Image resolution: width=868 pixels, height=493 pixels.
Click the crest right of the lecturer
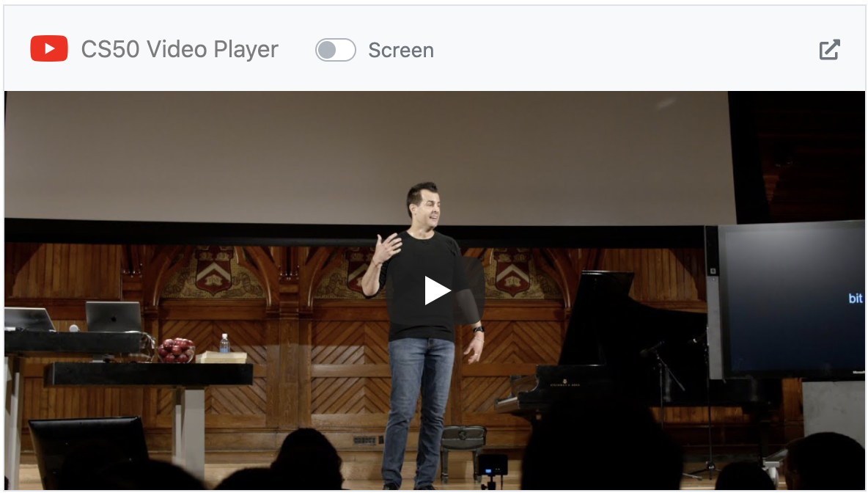pyautogui.click(x=512, y=271)
